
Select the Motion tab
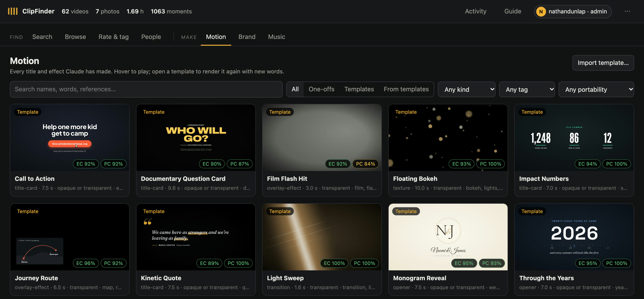pos(216,37)
